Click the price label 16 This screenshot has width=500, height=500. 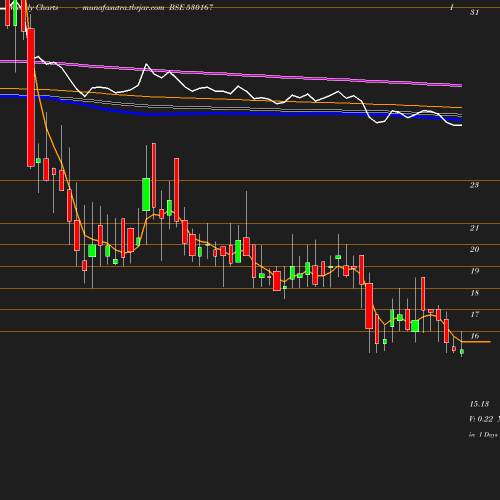click(474, 336)
